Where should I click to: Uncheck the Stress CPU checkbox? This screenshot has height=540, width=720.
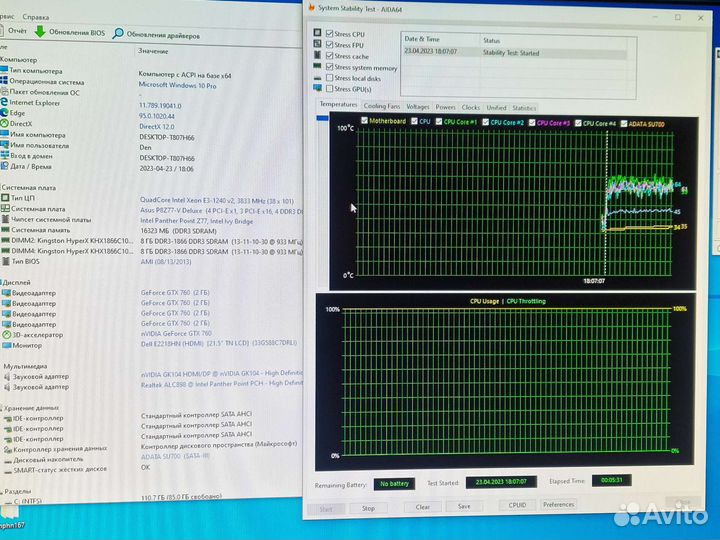[330, 34]
